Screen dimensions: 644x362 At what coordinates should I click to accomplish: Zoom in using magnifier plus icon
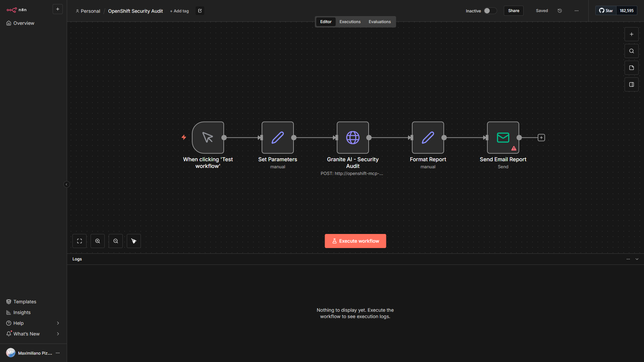[x=98, y=241]
